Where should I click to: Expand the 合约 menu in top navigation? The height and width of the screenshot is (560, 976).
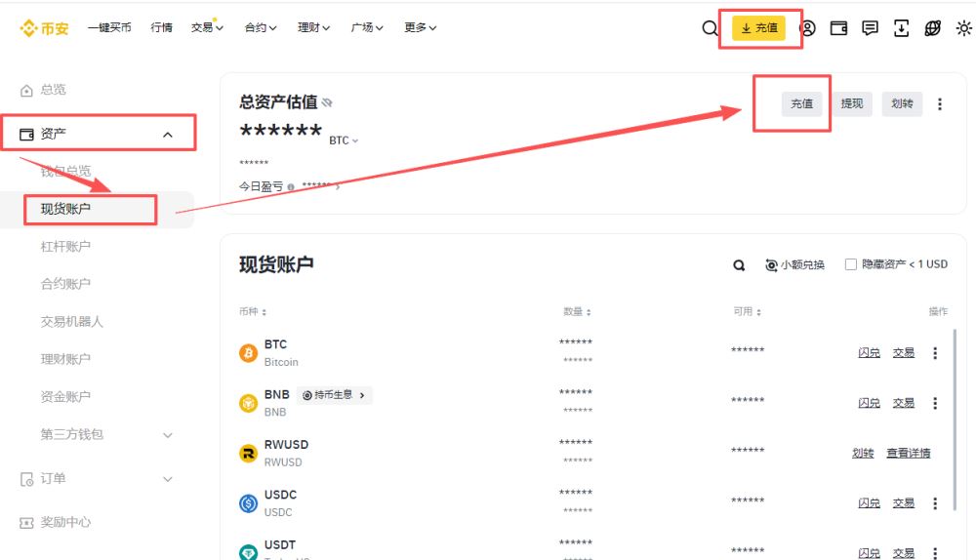tap(261, 27)
